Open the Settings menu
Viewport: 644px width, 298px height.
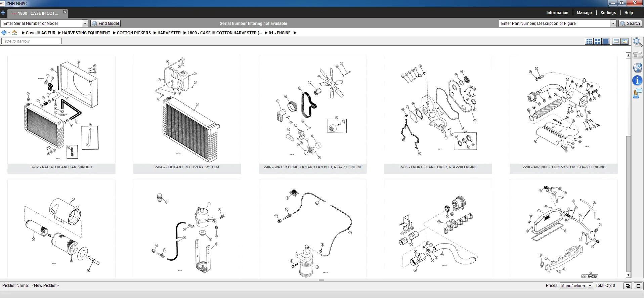[x=608, y=13]
